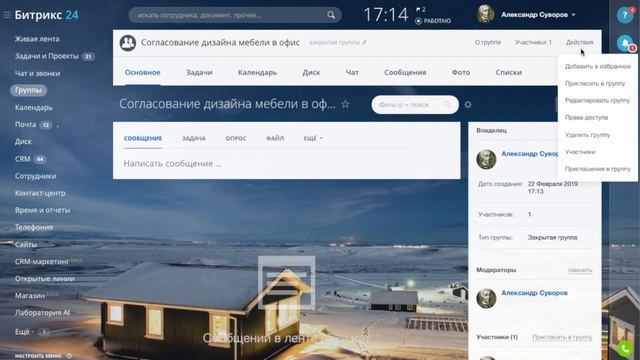Expand Еще item in left sidebar

[24, 331]
